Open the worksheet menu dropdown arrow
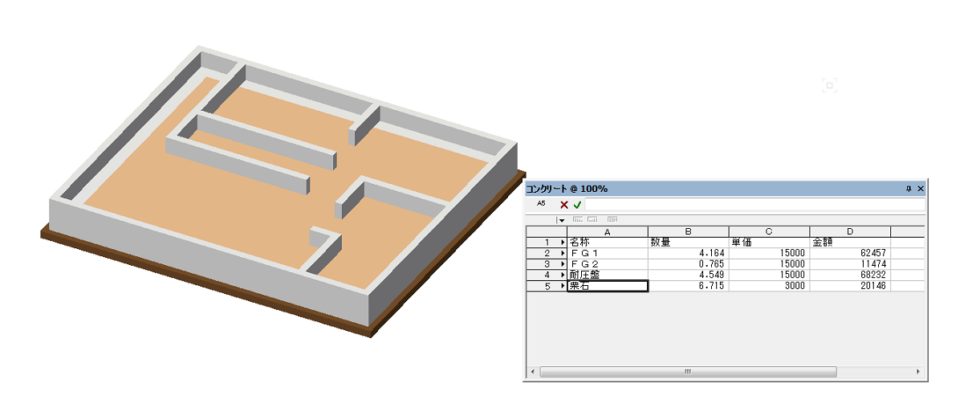This screenshot has width=980, height=412. pos(562,220)
